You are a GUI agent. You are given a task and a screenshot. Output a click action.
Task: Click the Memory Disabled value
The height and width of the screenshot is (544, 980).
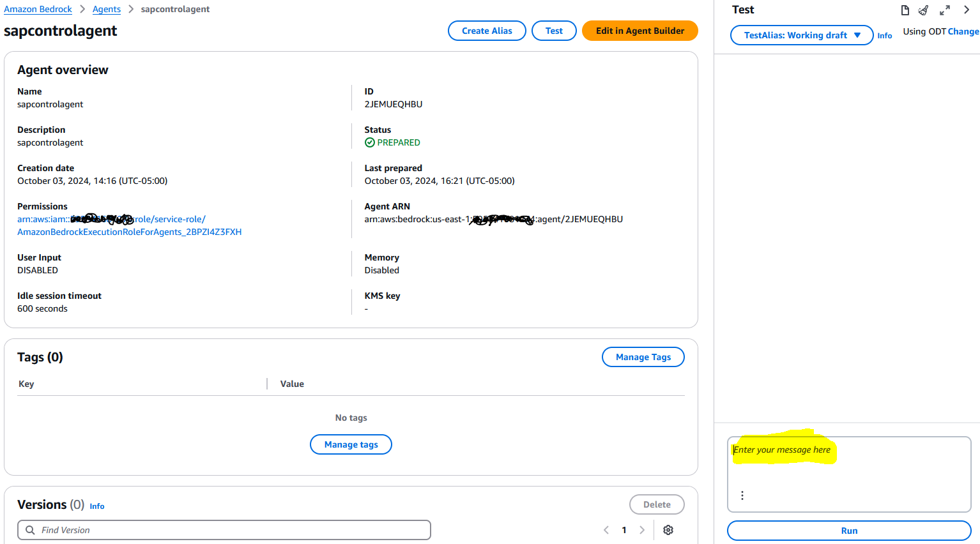[382, 270]
